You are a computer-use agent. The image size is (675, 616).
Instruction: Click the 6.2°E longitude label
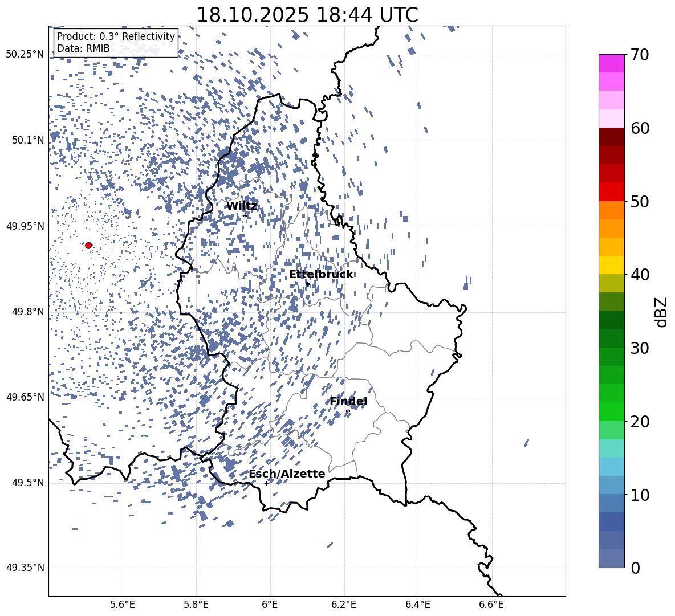tap(344, 605)
